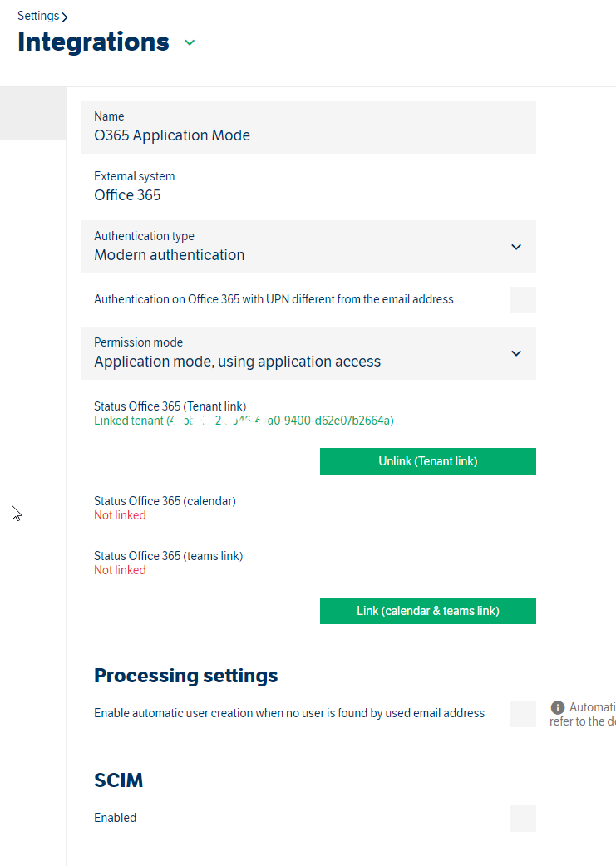
Task: Select the highlighted gray item in left sidebar
Action: click(x=33, y=114)
